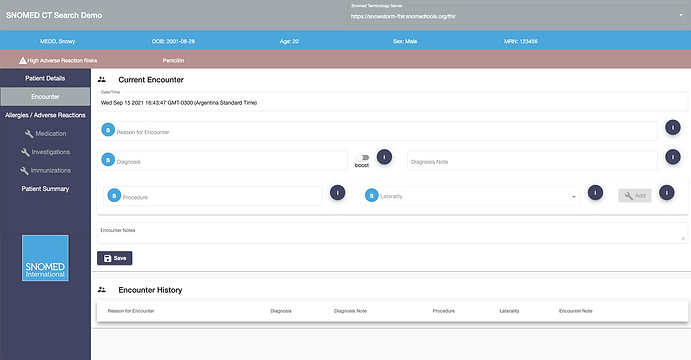This screenshot has height=360, width=691.
Task: Click the info icon beside Procedure field
Action: click(x=338, y=193)
